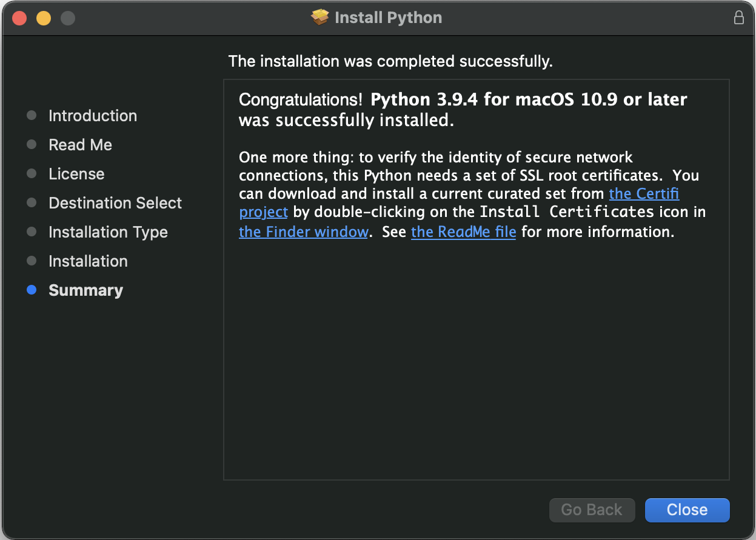This screenshot has height=540, width=756.
Task: Select the Summary step in sidebar
Action: point(85,290)
